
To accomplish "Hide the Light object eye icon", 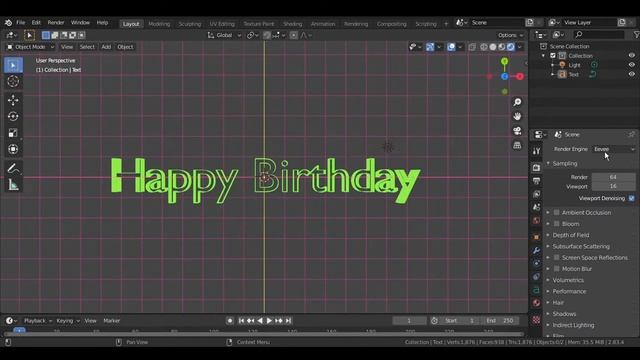I will click(x=632, y=65).
